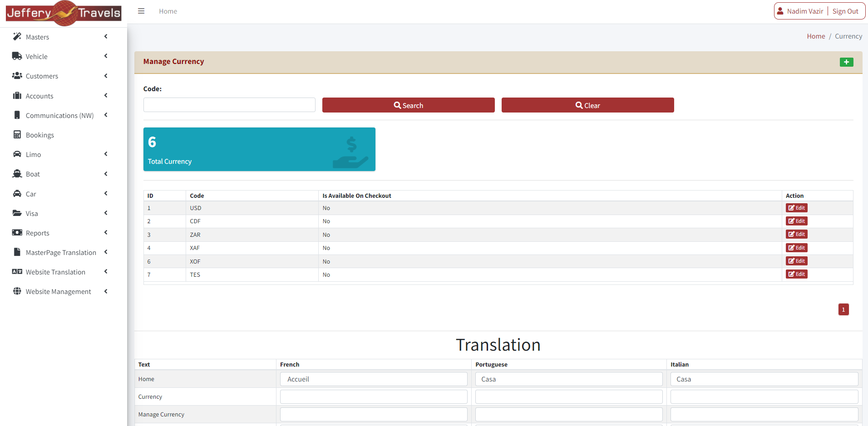Click Sign Out link

tap(845, 11)
